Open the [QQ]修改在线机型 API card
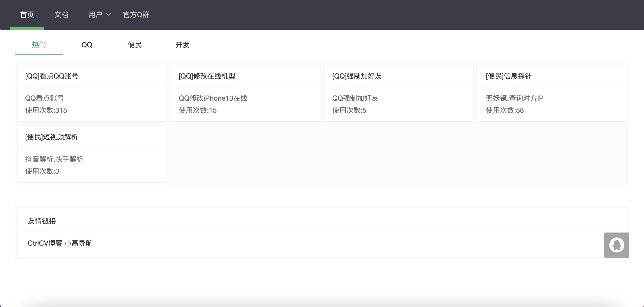The width and height of the screenshot is (644, 307). [245, 93]
